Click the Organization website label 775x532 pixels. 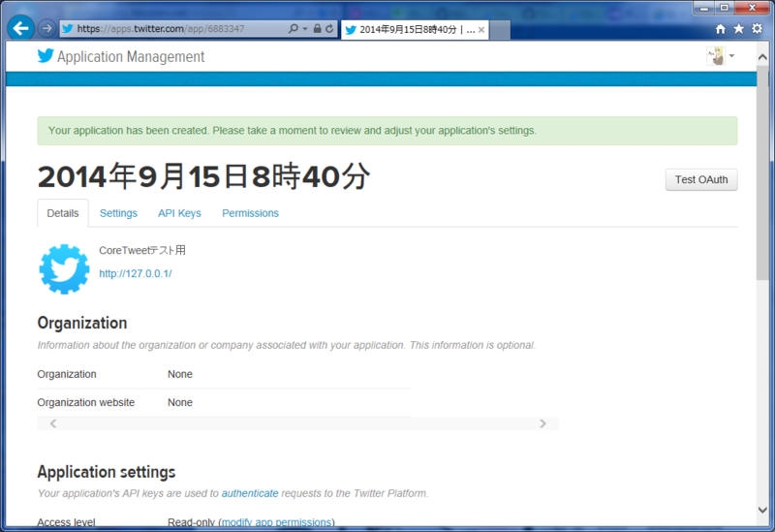click(x=86, y=402)
